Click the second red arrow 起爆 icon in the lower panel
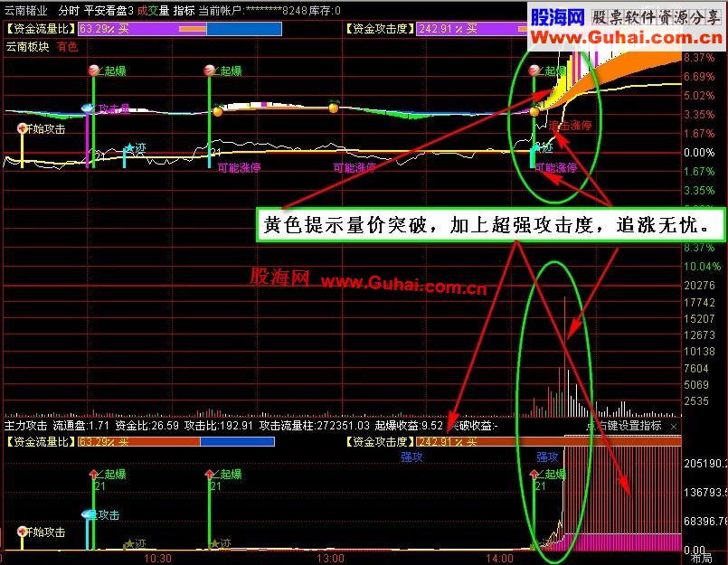 pos(210,474)
